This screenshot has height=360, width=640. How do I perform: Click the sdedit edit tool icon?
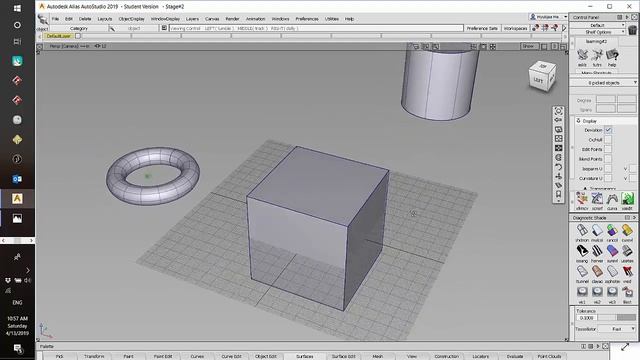click(627, 199)
